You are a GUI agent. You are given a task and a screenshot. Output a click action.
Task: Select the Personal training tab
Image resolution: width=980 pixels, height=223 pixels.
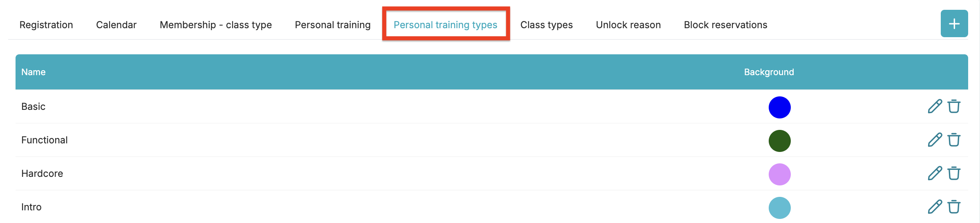(x=333, y=25)
